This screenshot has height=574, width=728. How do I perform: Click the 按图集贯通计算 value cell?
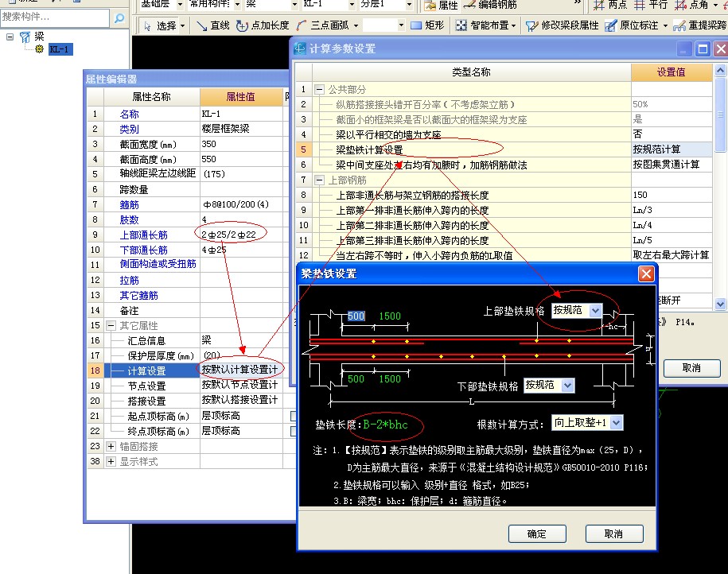672,165
